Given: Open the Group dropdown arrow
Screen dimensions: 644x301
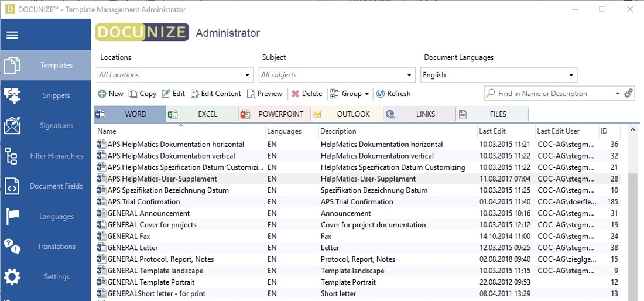Looking at the screenshot, I should (366, 94).
